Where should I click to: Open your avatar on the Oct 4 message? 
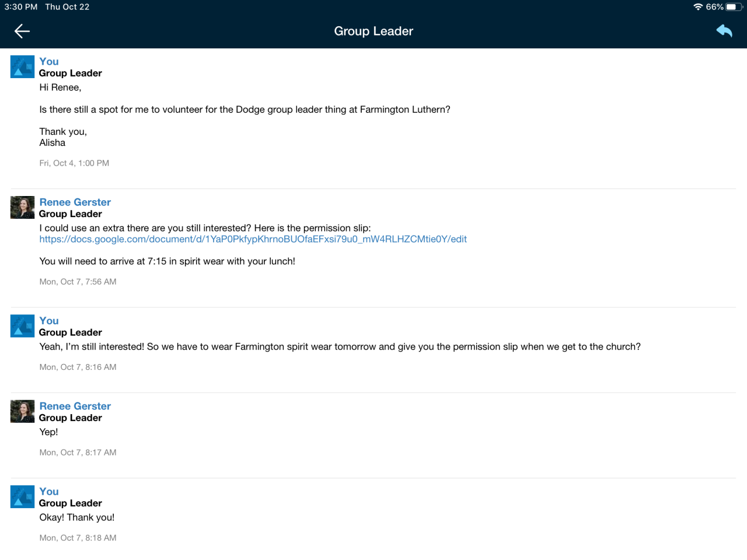pos(22,66)
